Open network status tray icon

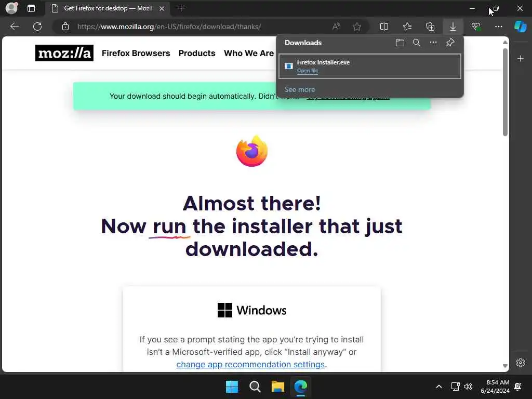(455, 387)
